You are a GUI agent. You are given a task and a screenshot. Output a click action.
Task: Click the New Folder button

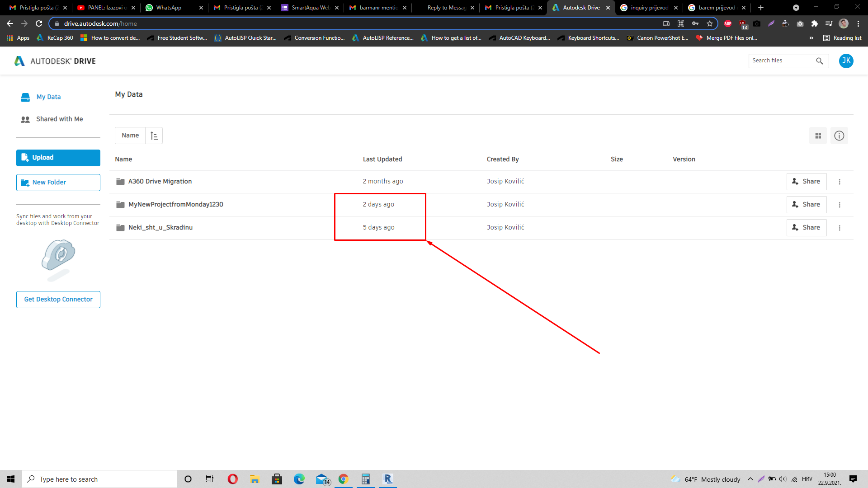pos(58,182)
